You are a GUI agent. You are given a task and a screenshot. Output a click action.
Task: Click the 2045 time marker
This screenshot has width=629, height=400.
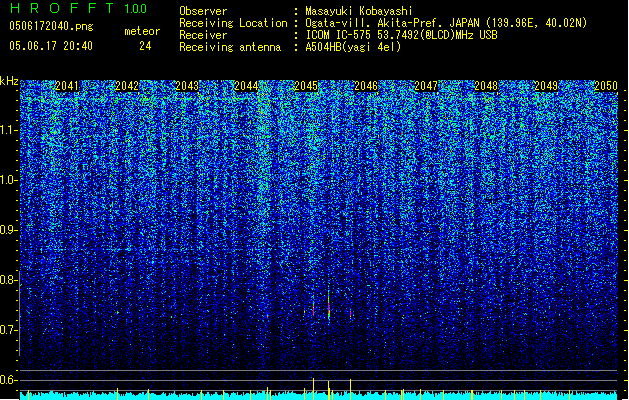point(306,86)
